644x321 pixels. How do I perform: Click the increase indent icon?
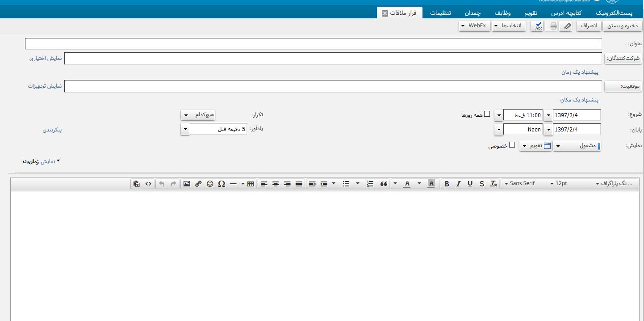tap(324, 184)
